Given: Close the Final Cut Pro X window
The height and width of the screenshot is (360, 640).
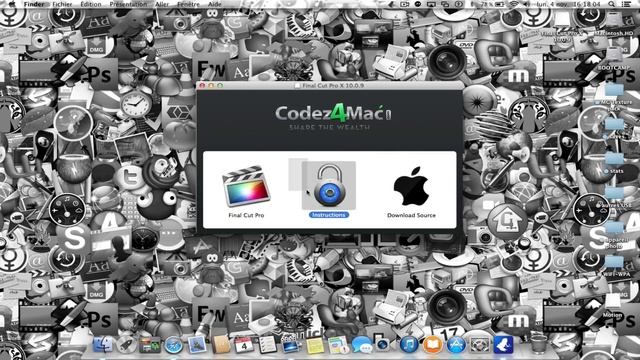Looking at the screenshot, I should tap(202, 86).
